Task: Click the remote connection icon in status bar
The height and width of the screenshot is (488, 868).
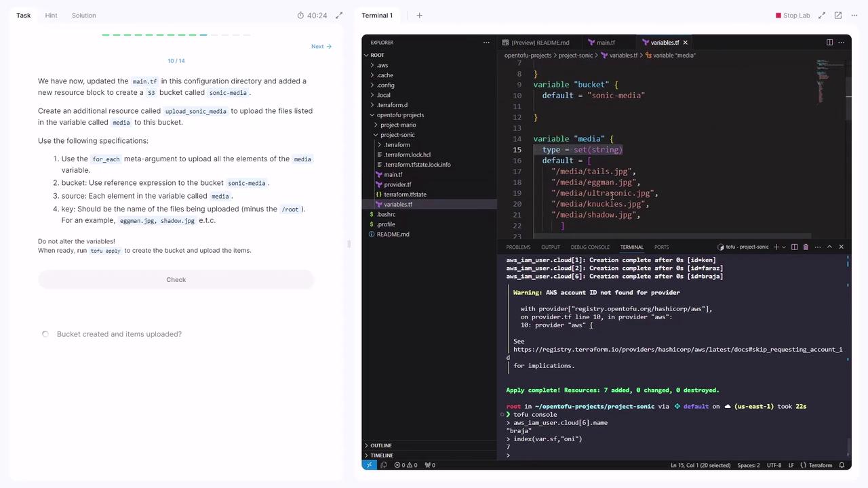Action: 369,465
